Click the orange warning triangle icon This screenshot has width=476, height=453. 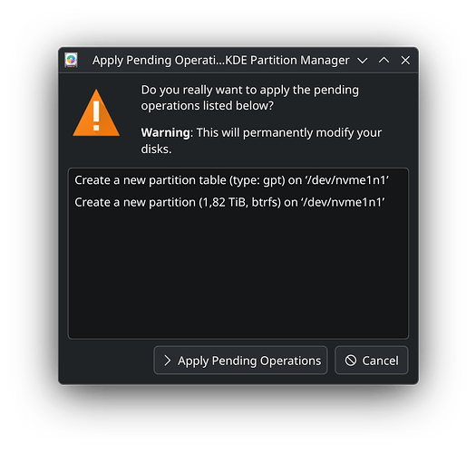point(96,112)
